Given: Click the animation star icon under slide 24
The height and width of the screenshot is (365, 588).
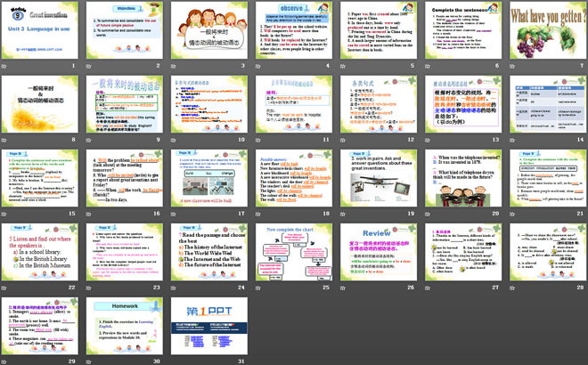Looking at the screenshot, I should (174, 288).
